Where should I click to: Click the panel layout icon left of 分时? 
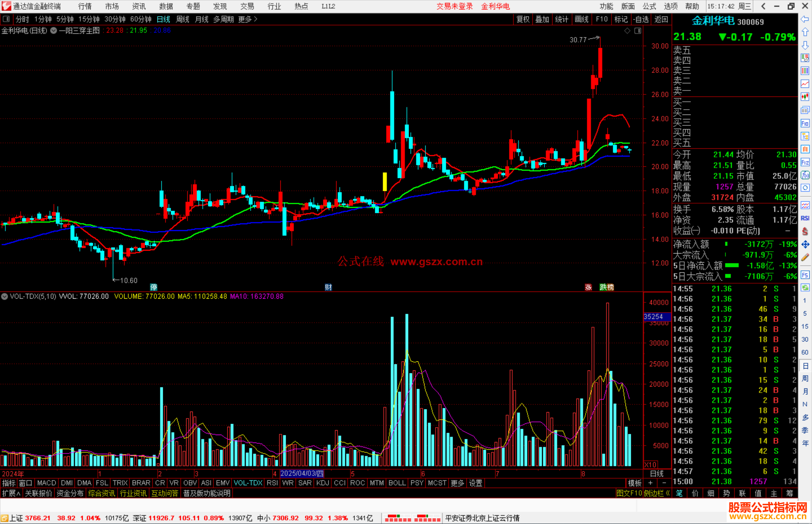pos(6,19)
